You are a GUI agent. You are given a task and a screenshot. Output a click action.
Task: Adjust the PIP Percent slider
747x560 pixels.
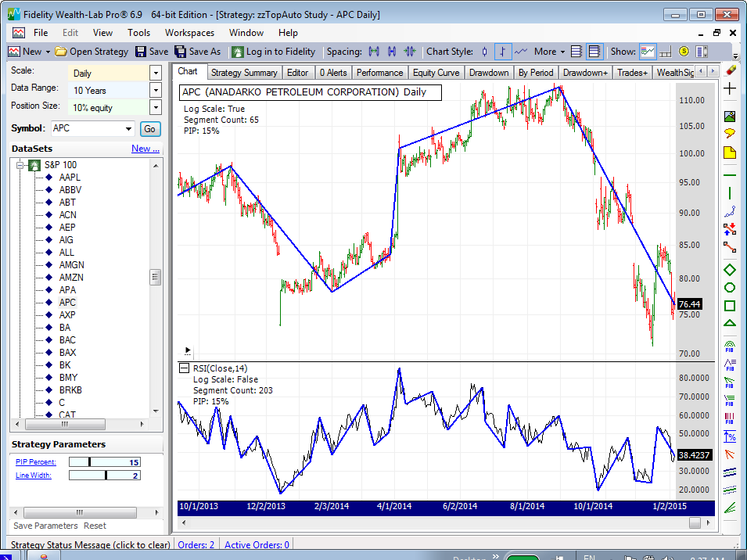(x=90, y=462)
